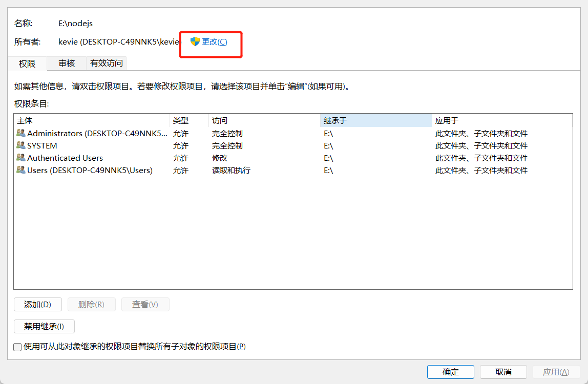Click the Users group principal icon
588x384 pixels.
click(20, 170)
